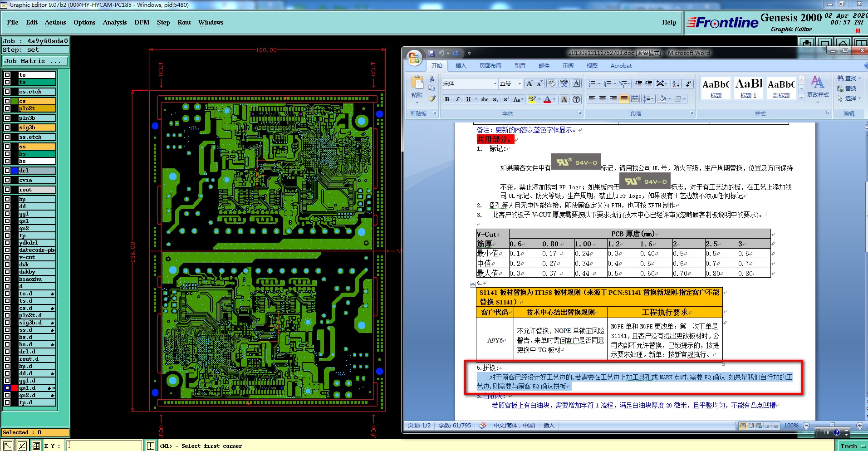868x451 pixels.
Task: Click the Office button in Word
Action: point(414,58)
